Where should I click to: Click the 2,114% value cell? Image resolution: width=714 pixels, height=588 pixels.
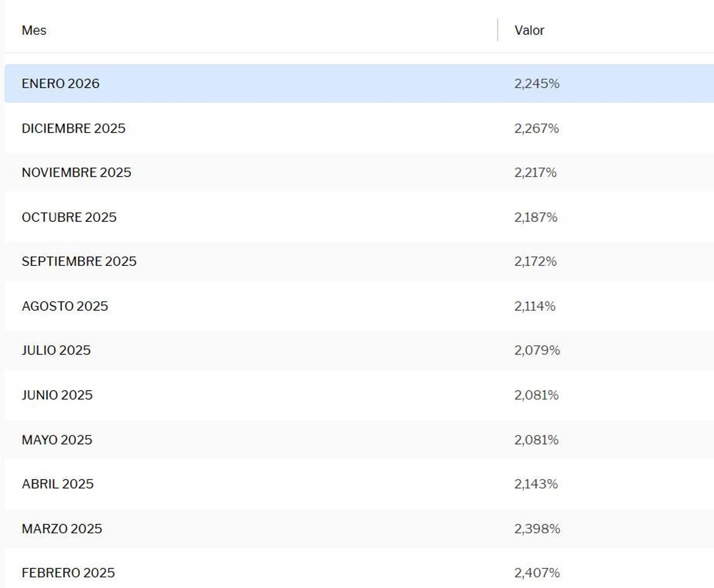[x=535, y=306]
